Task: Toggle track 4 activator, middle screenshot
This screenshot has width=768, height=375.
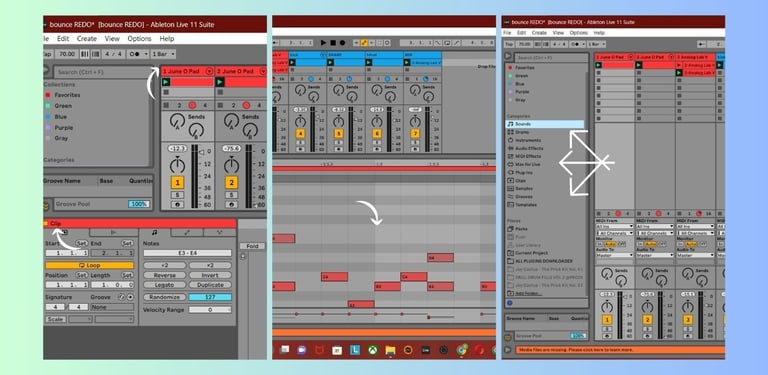Action: click(x=300, y=134)
